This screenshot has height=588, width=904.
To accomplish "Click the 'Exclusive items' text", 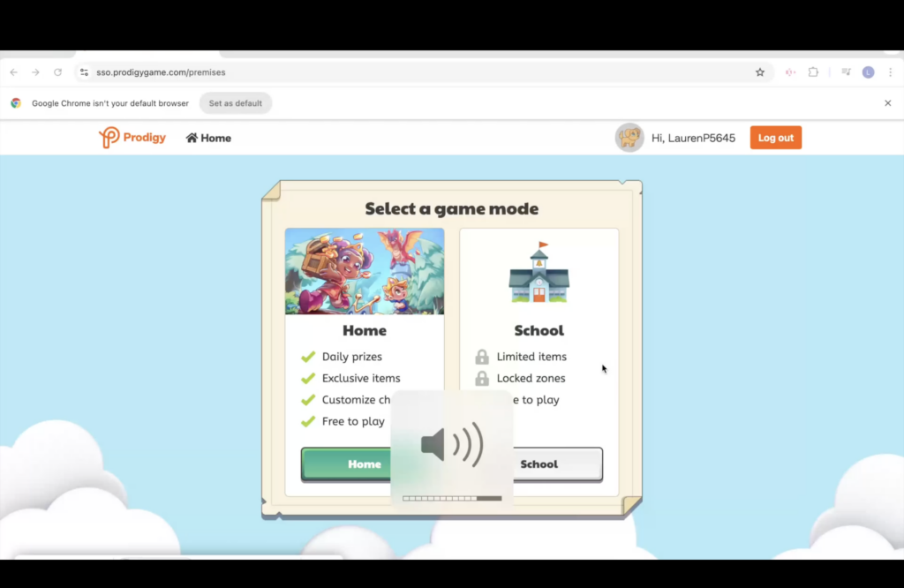I will 361,378.
